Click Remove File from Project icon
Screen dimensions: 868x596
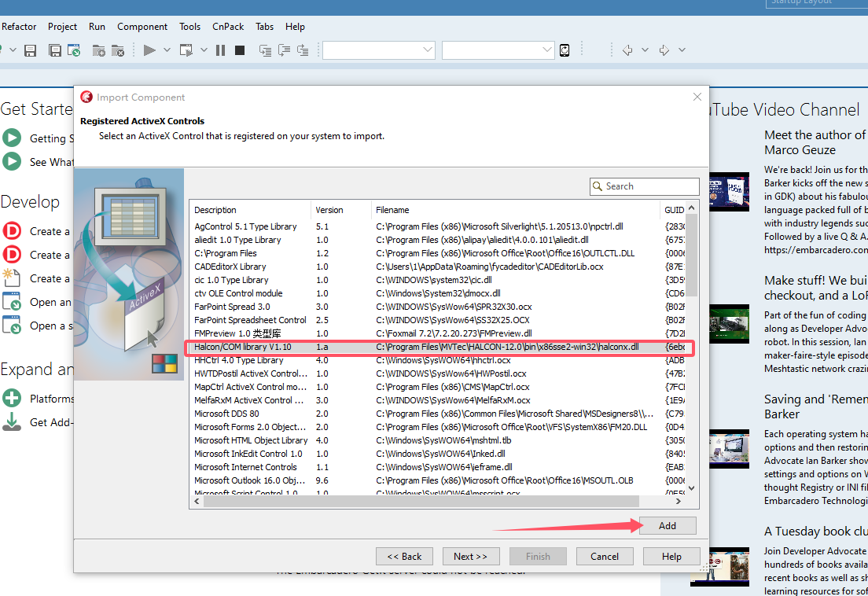118,50
